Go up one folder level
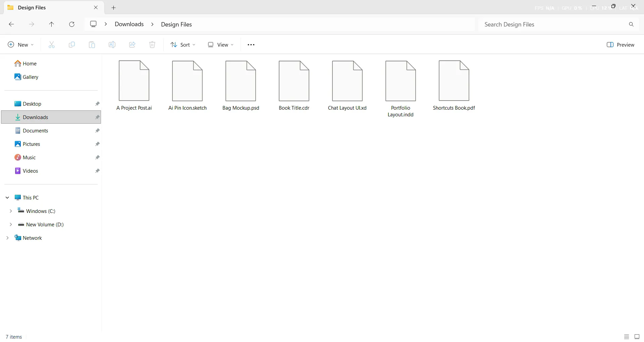This screenshot has width=644, height=342. 51,24
